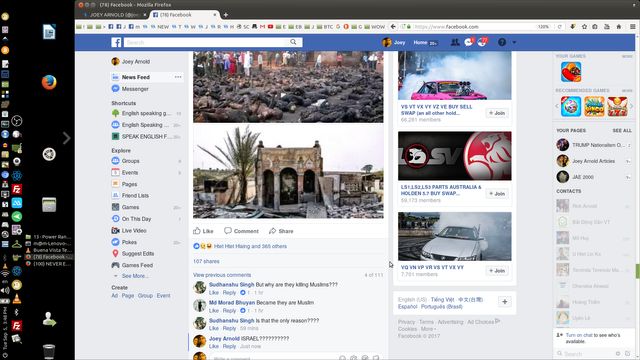The height and width of the screenshot is (360, 640).
Task: Add another language with plus button
Action: 505,302
